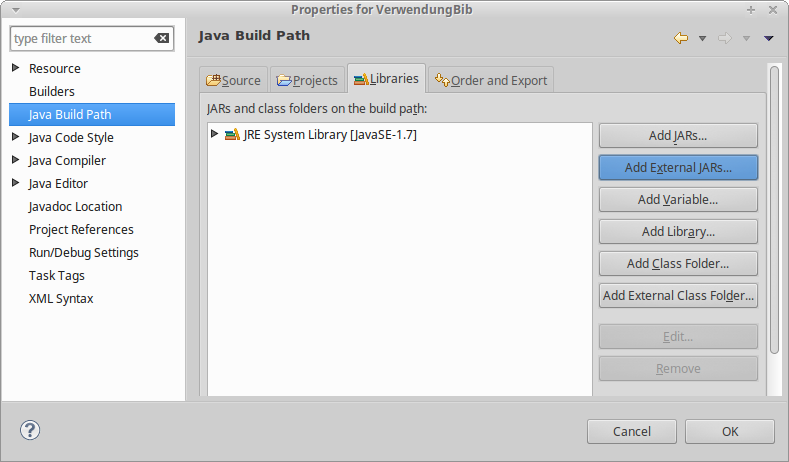Viewport: 789px width, 462px height.
Task: Select Javadoc Location in the sidebar
Action: [75, 206]
